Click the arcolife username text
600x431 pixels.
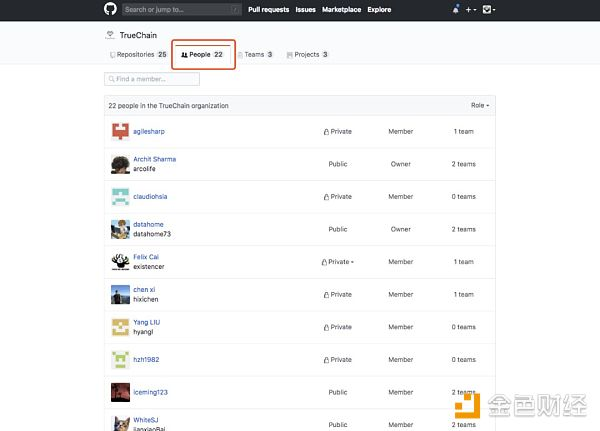tap(144, 169)
